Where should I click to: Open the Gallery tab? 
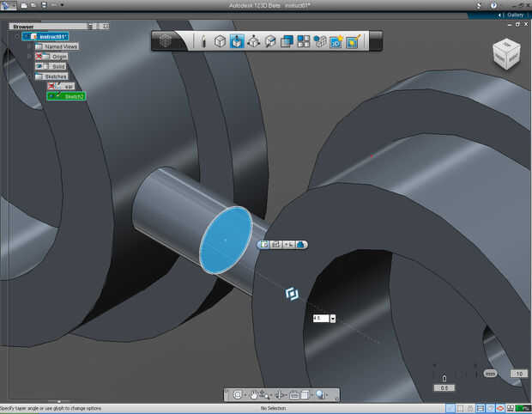coord(514,15)
